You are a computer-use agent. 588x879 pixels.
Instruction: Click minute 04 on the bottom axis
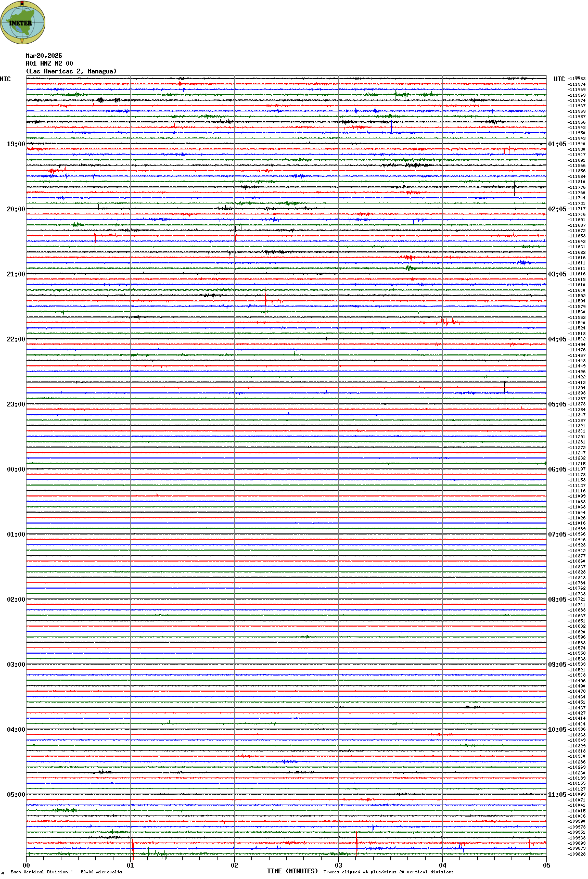(x=442, y=865)
